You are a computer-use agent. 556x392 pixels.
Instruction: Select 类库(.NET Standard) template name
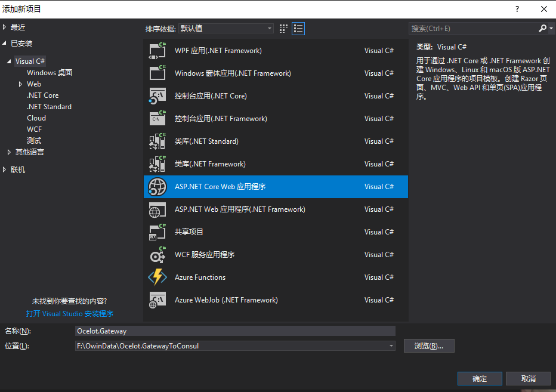click(206, 141)
